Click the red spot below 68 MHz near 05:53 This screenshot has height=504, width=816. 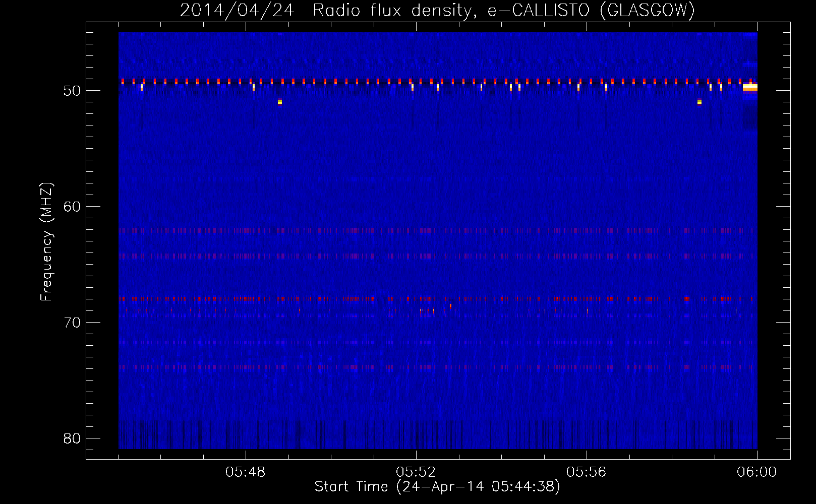(450, 306)
